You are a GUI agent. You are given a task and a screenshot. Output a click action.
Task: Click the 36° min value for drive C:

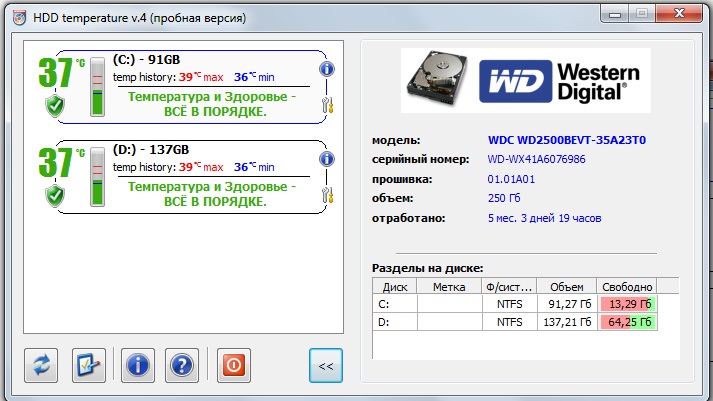[x=254, y=77]
